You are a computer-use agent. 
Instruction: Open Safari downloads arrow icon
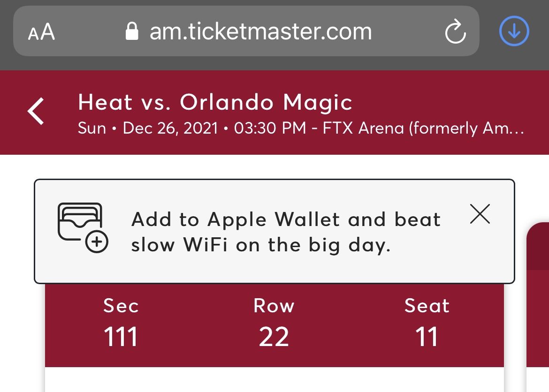coord(514,31)
